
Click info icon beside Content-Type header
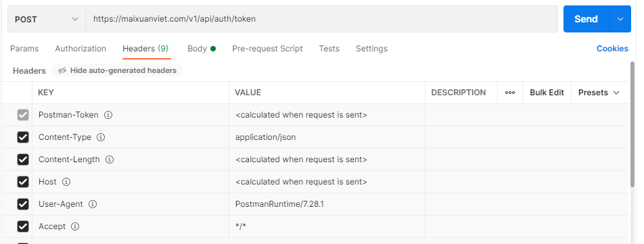[x=101, y=137]
